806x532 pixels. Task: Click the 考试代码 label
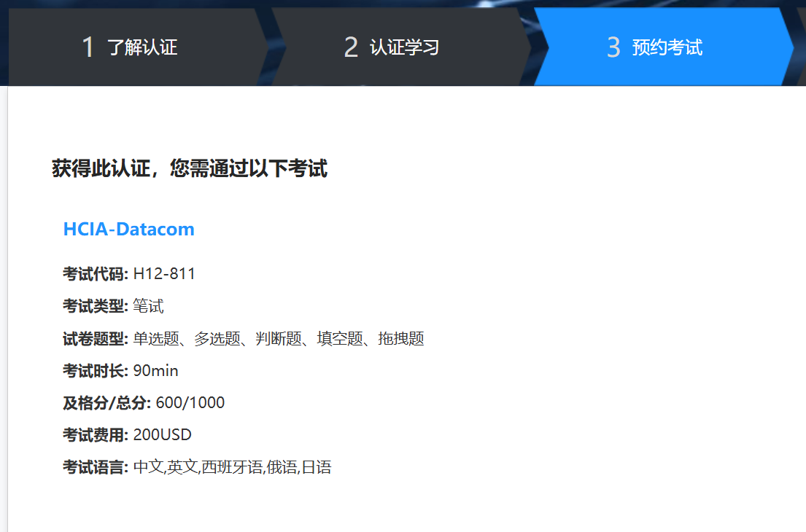(95, 274)
